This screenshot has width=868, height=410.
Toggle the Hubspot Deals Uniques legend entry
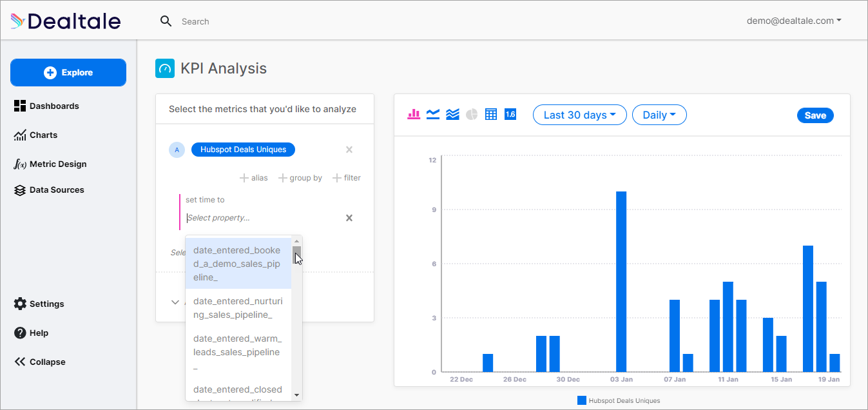(619, 400)
